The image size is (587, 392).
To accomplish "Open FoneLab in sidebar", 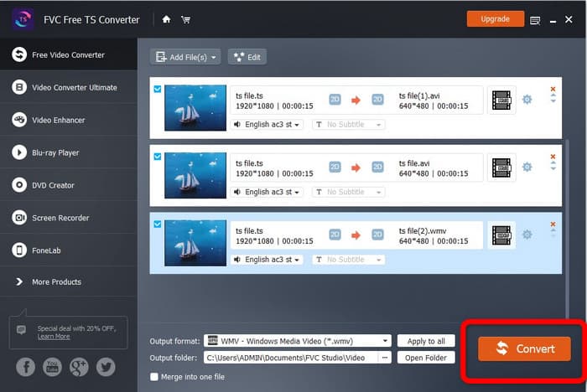I will click(69, 250).
